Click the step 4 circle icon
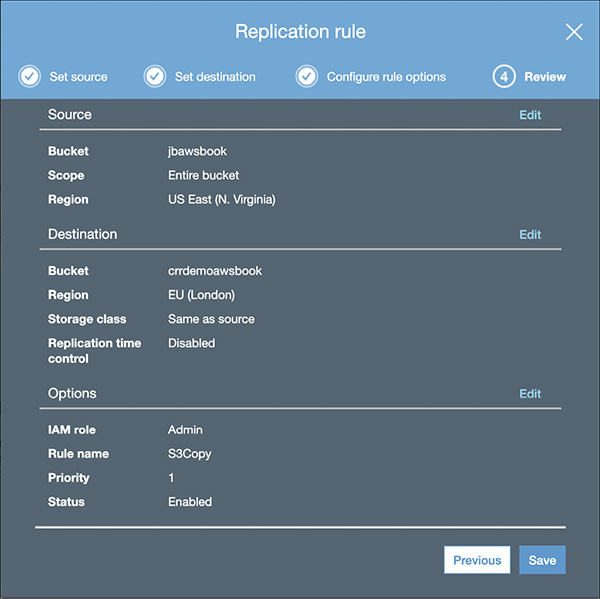 (x=504, y=77)
